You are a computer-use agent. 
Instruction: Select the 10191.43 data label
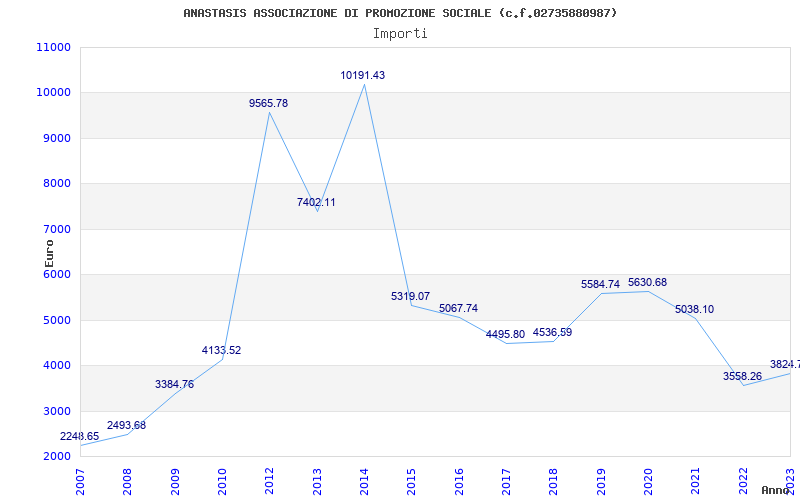coord(363,76)
